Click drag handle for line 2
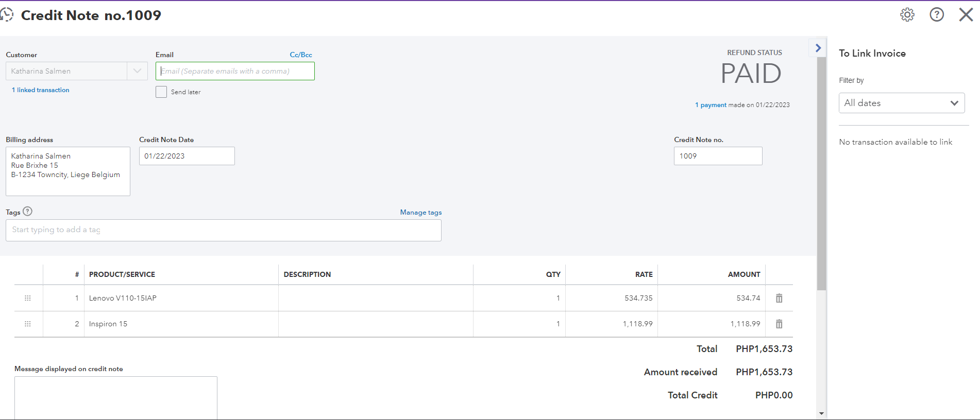980x420 pixels. (28, 324)
